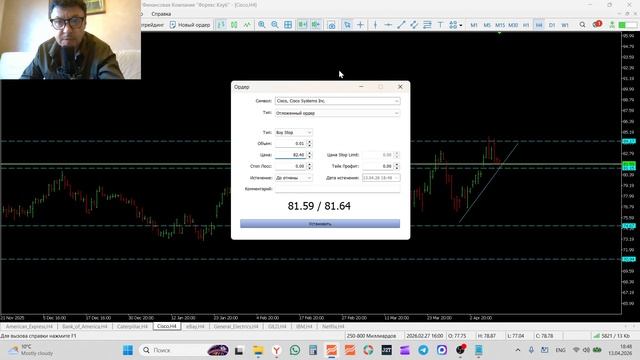Viewport: 640px width, 360px height.
Task: Switch to the Netflix,H4 chart tab
Action: point(333,327)
